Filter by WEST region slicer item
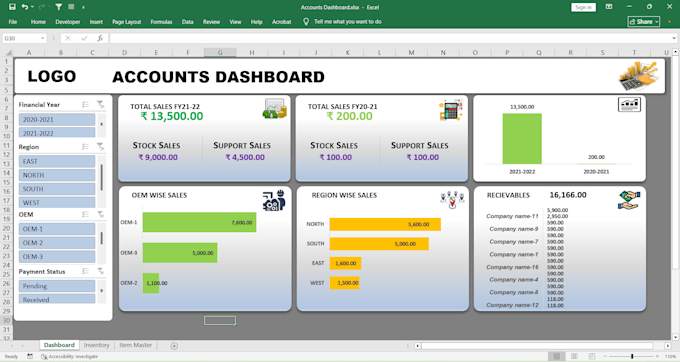This screenshot has width=680, height=362. [x=57, y=202]
